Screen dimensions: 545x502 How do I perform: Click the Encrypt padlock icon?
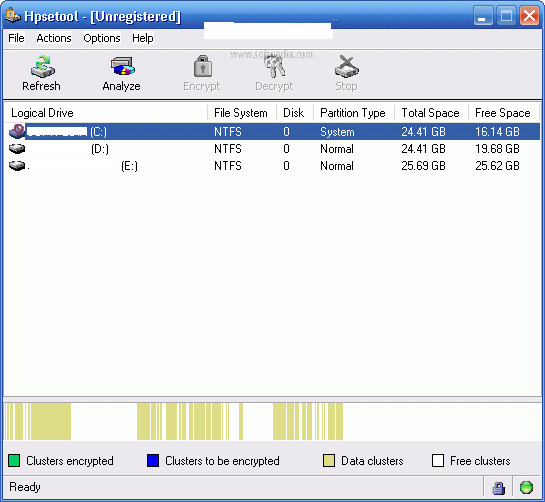click(x=203, y=66)
